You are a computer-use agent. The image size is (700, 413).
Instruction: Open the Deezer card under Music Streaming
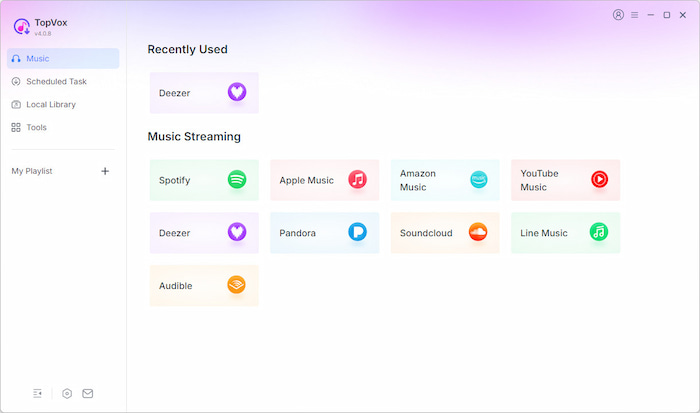click(x=204, y=233)
